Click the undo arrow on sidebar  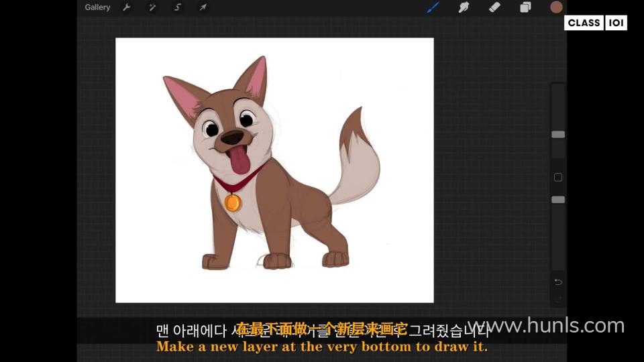[x=557, y=282]
